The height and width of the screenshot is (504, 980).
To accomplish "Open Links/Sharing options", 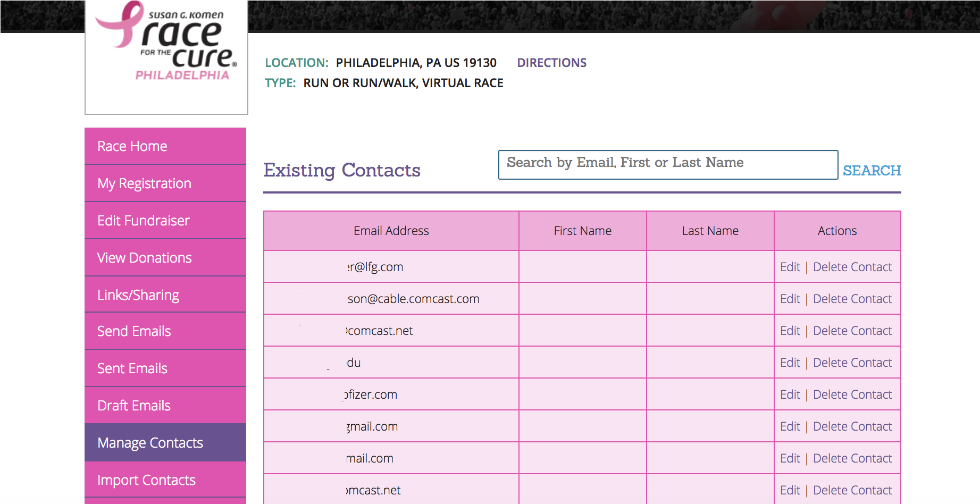I will [138, 295].
